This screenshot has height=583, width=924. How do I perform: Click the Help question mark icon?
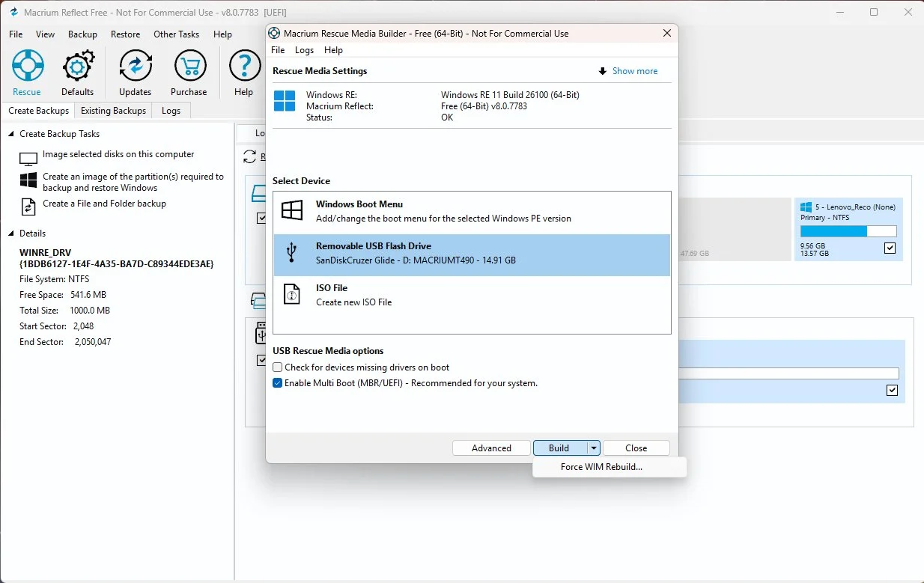point(244,66)
